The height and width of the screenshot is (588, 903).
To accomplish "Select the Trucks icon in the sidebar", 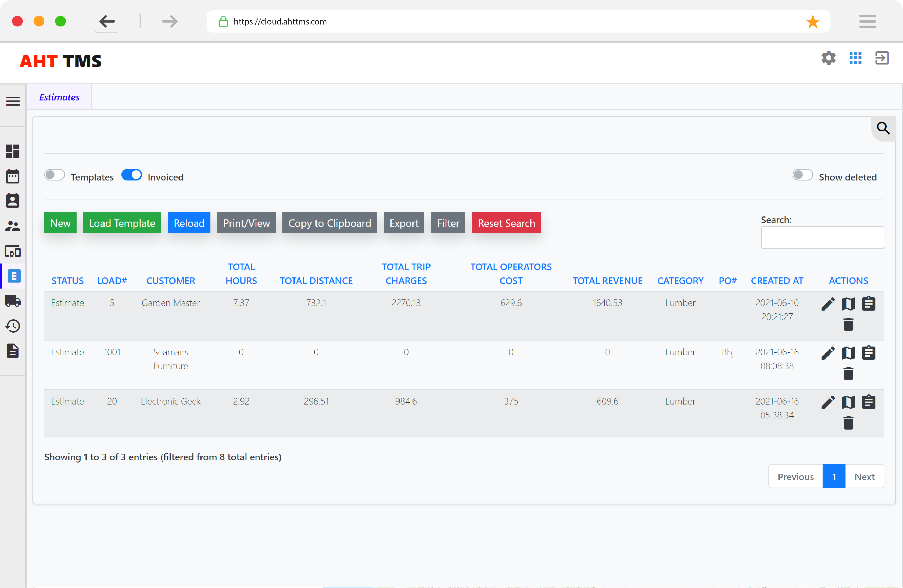I will [13, 301].
